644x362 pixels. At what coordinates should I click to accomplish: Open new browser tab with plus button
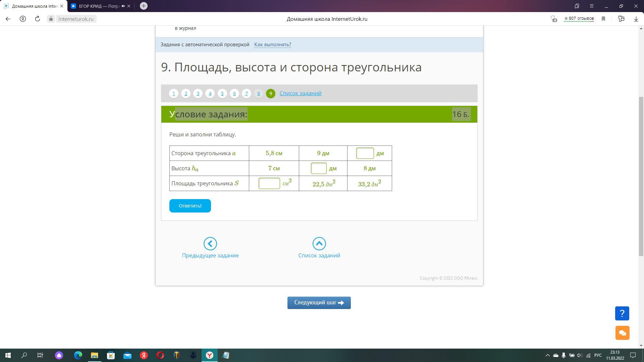pyautogui.click(x=144, y=6)
